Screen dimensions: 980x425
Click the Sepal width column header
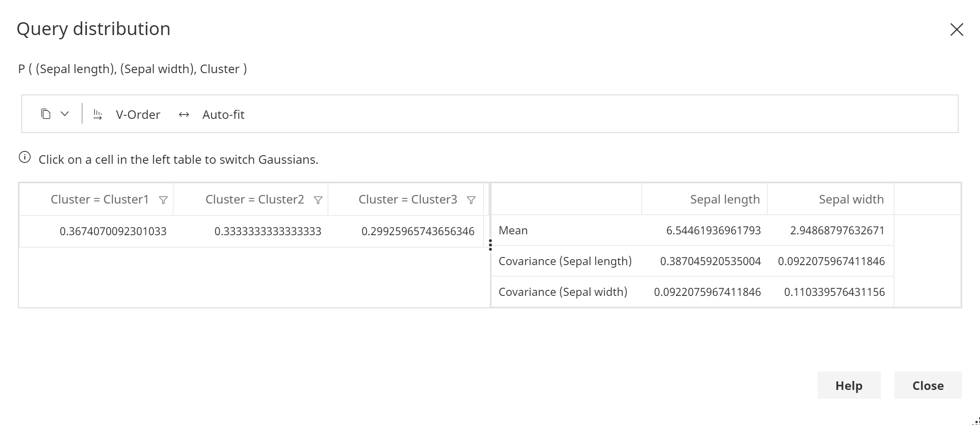(851, 199)
